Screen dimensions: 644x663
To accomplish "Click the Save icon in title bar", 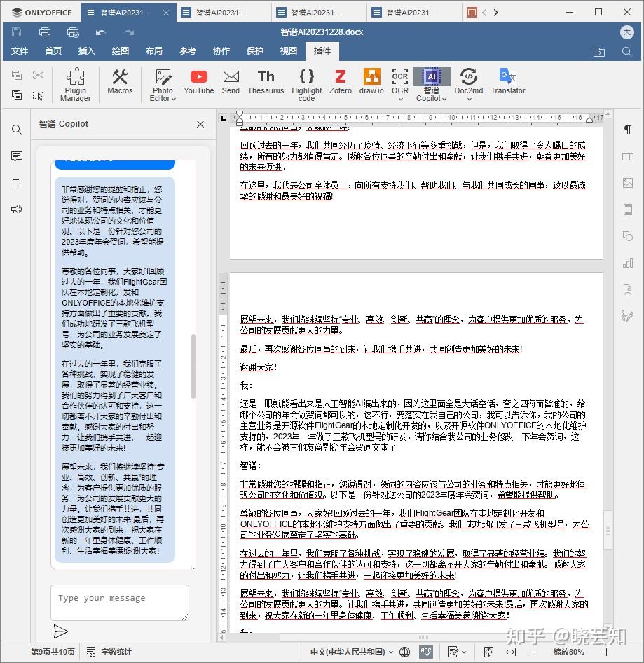I will 17,32.
